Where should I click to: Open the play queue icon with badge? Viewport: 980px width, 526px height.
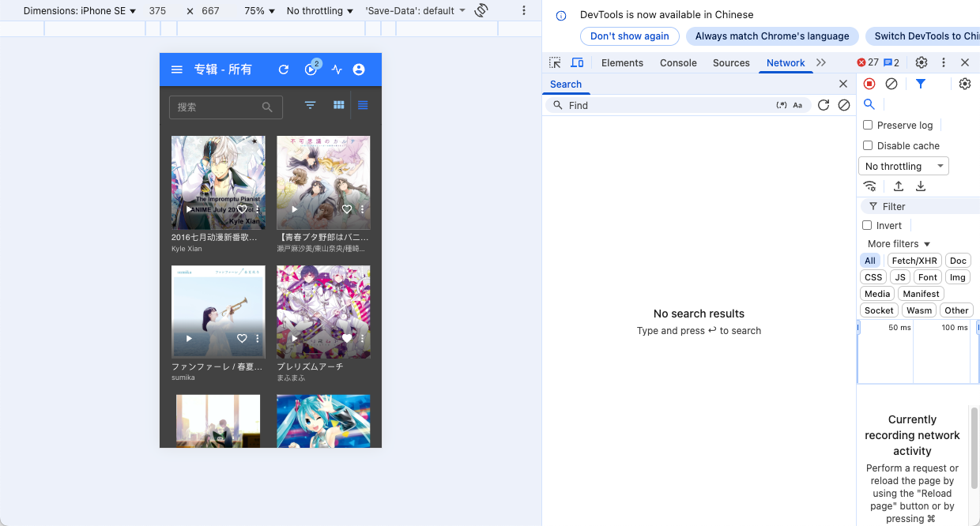tap(311, 70)
